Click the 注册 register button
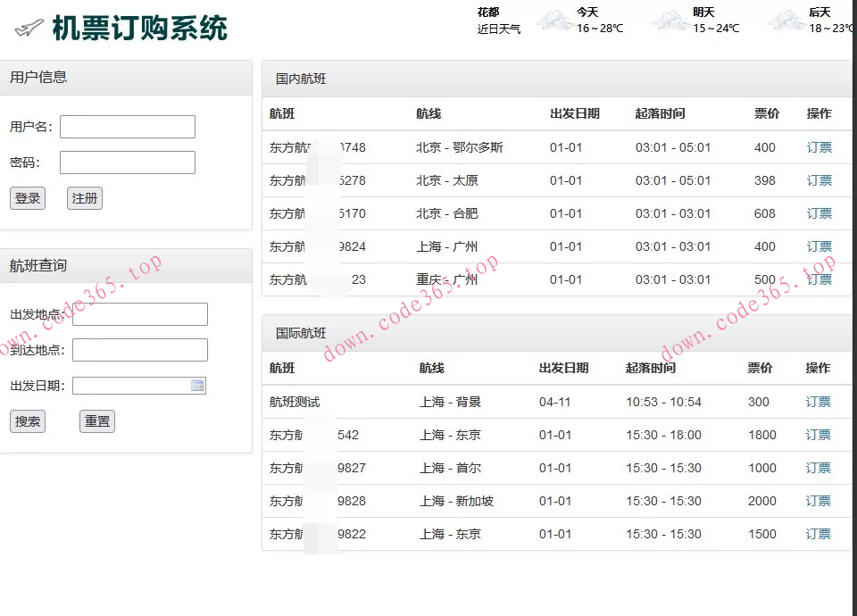Image resolution: width=857 pixels, height=616 pixels. (84, 198)
